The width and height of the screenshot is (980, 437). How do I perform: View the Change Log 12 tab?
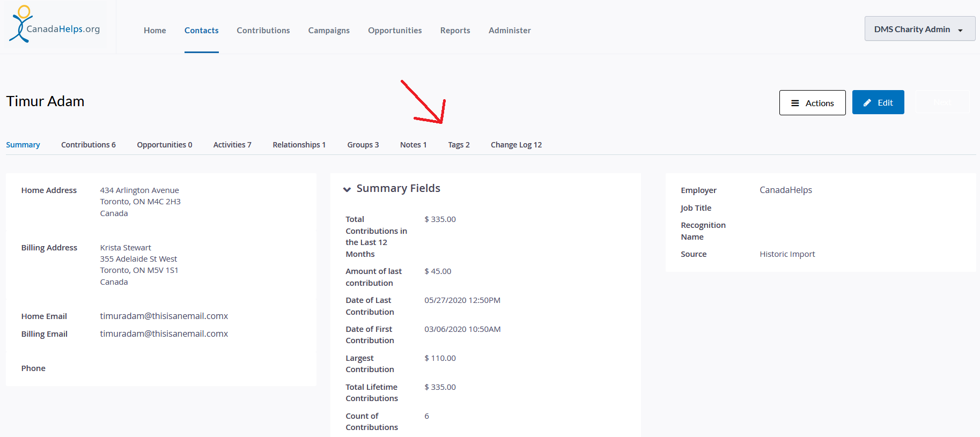tap(517, 145)
